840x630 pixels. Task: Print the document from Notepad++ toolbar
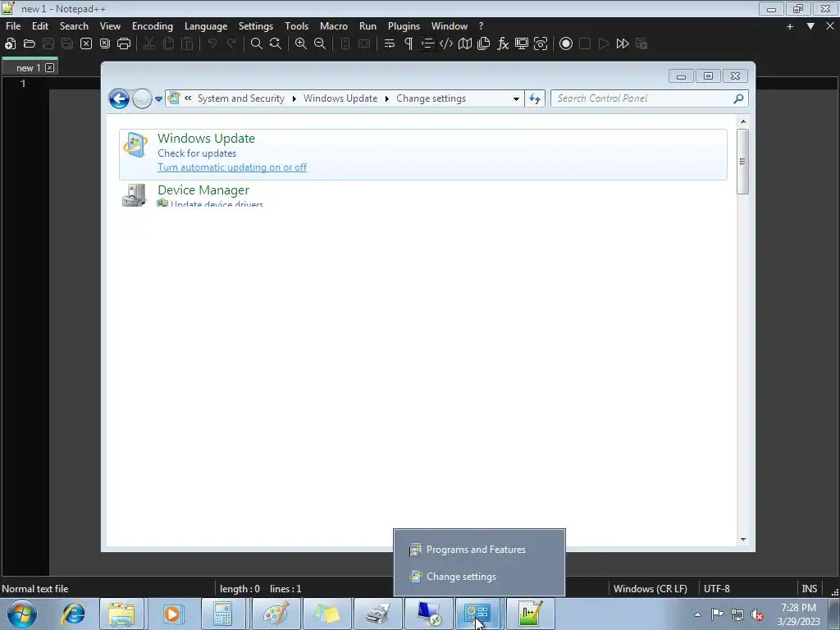[x=124, y=44]
